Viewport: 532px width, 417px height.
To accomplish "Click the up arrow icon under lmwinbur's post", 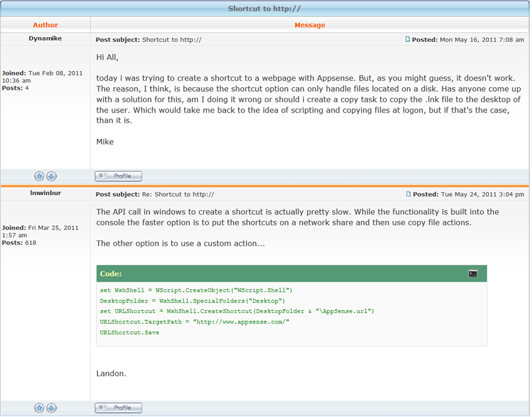I will tap(39, 408).
